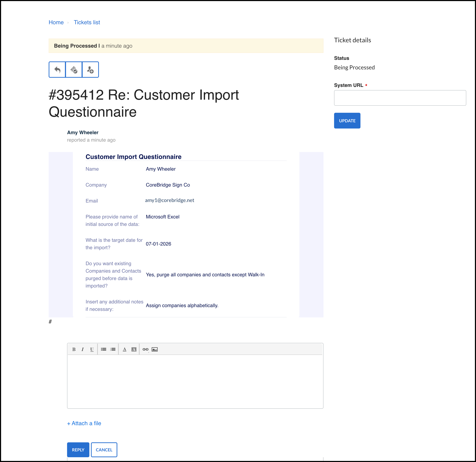Click the Attach a file link
Screen dimensions: 476x462
84,423
